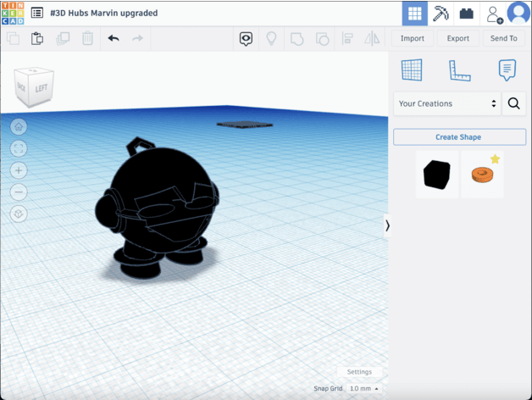532x400 pixels.
Task: Switch to 3D design grid view
Action: 414,14
